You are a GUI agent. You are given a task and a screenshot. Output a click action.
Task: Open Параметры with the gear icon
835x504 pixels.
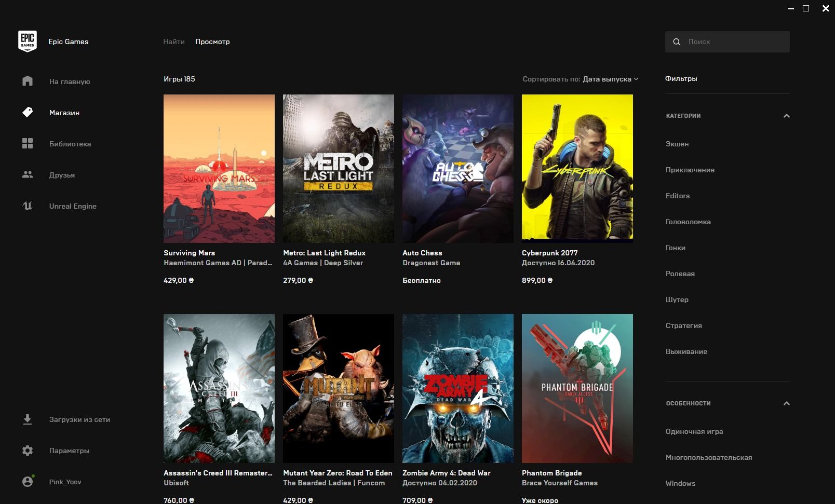click(x=27, y=451)
